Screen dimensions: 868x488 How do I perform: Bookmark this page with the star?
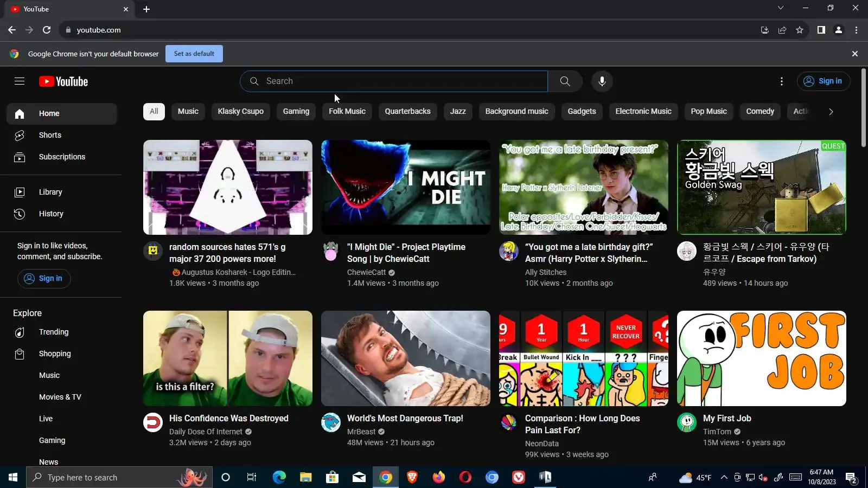point(800,30)
